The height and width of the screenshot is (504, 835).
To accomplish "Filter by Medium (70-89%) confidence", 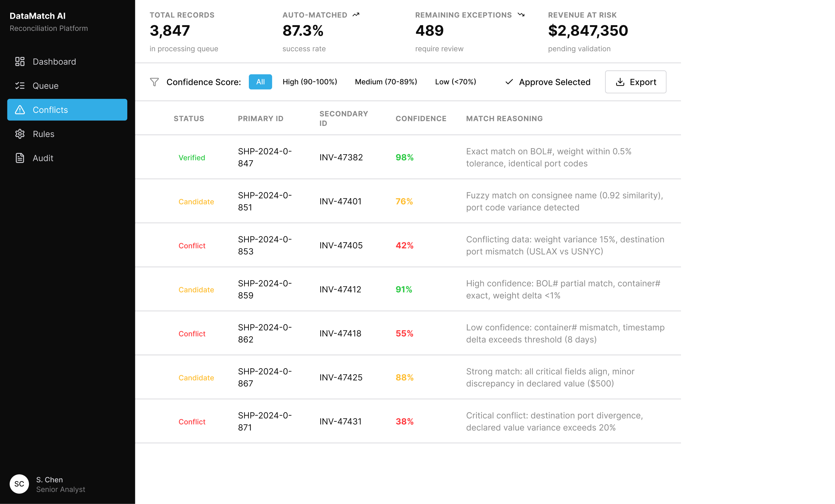I will click(x=386, y=82).
